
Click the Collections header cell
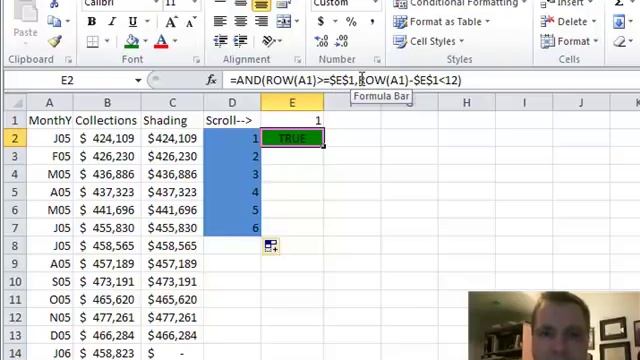pos(107,120)
